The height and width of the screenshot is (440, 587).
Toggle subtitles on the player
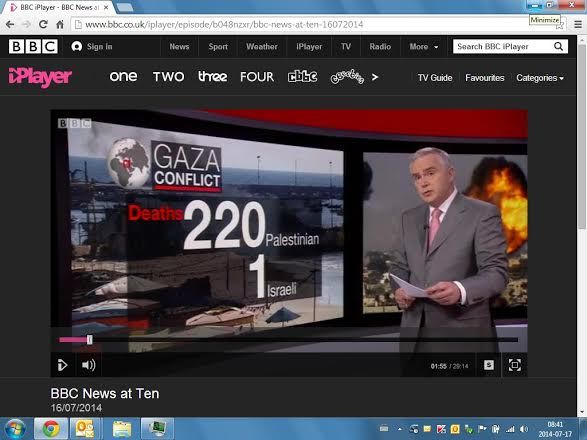coord(489,365)
